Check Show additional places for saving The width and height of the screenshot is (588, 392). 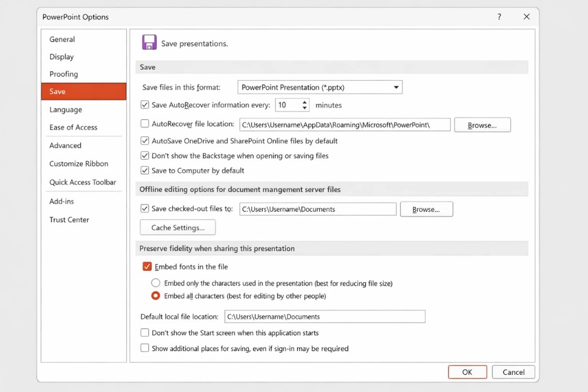coord(145,348)
